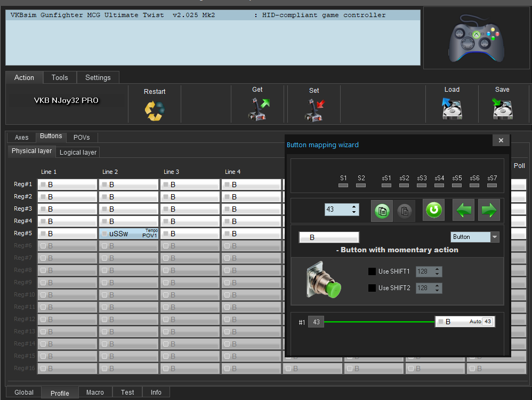Enable the Use SHIFT2 checkbox
The height and width of the screenshot is (400, 532).
pyautogui.click(x=372, y=288)
